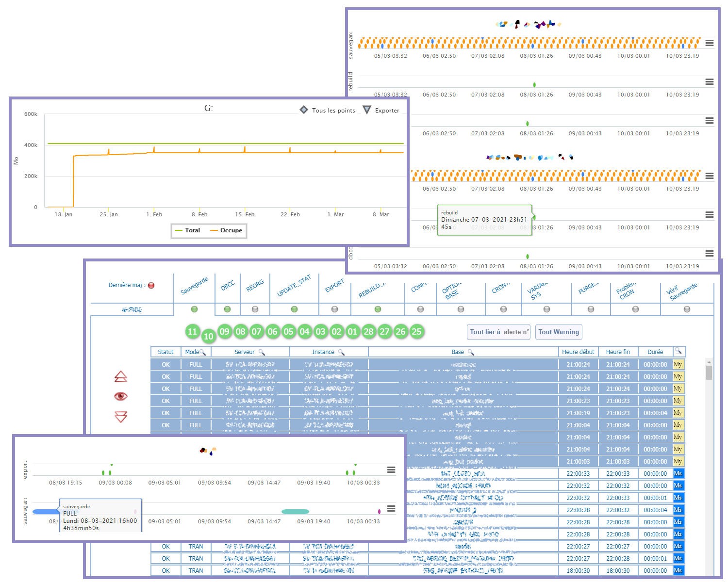Click the Tout lier à alerte n° button

click(x=499, y=332)
